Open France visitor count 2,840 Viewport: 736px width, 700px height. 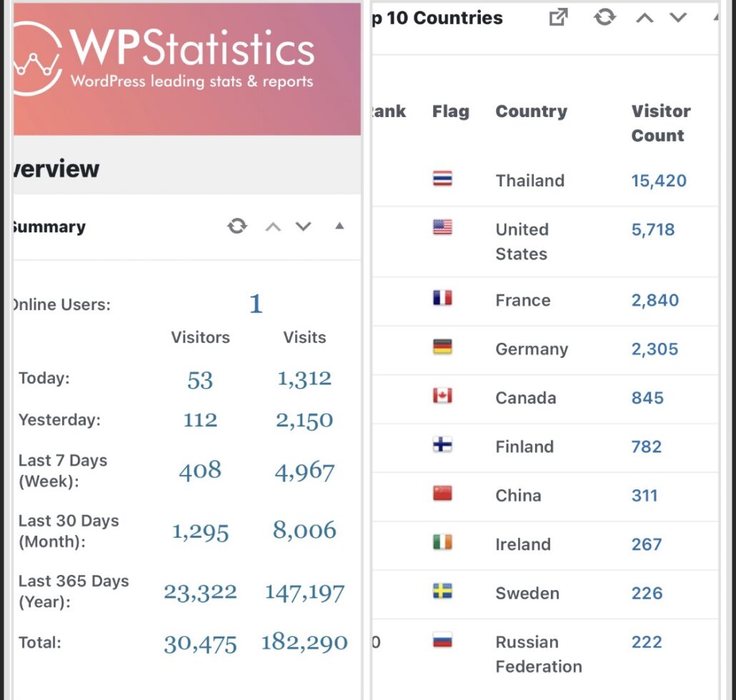(x=655, y=300)
